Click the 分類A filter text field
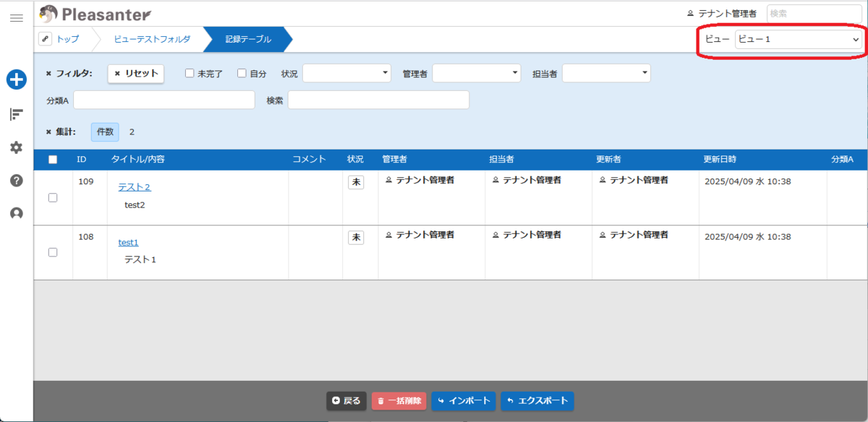This screenshot has width=868, height=422. 164,100
